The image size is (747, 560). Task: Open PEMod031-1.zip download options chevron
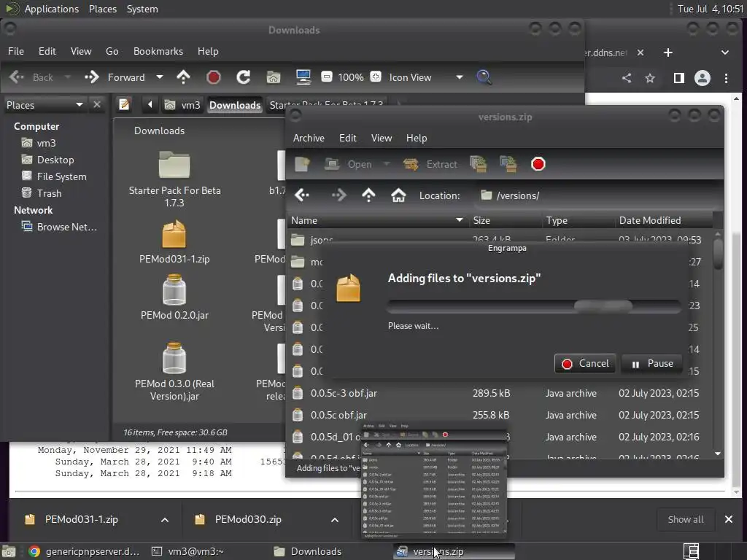pos(164,519)
